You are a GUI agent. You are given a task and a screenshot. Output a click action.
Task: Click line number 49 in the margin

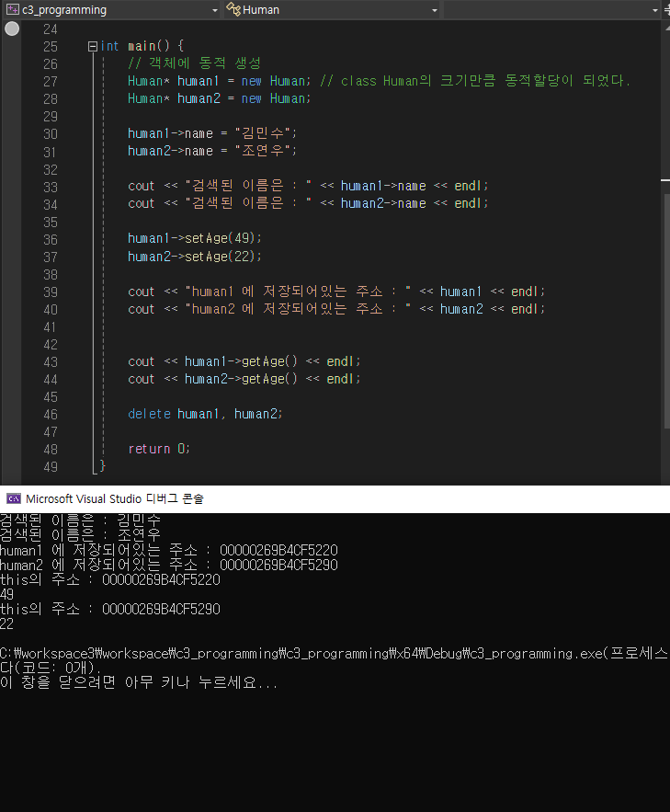coord(51,467)
